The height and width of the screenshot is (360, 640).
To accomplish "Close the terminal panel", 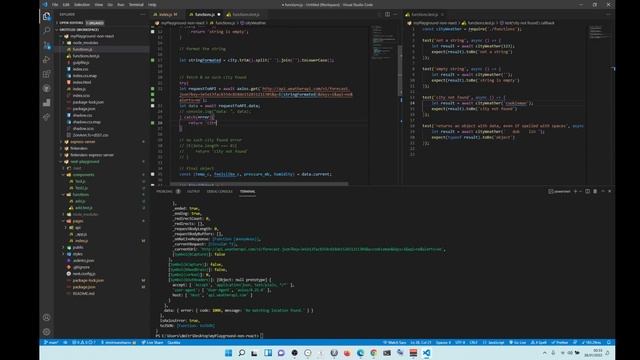I will point(610,191).
